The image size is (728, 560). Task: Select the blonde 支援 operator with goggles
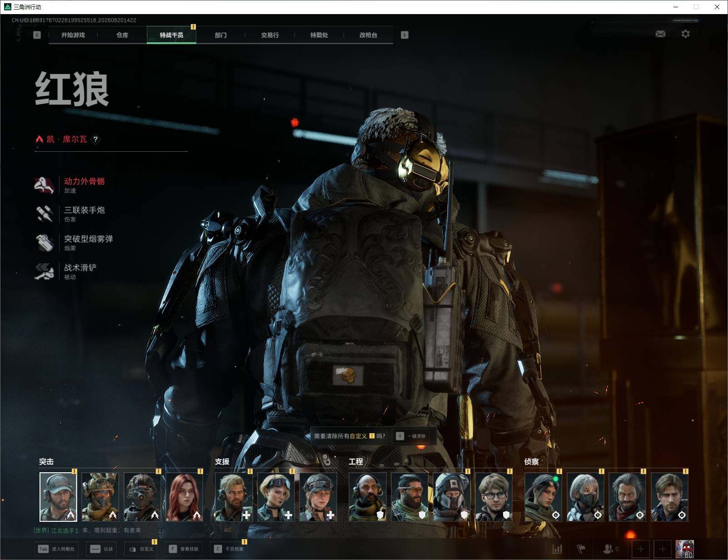[x=276, y=497]
